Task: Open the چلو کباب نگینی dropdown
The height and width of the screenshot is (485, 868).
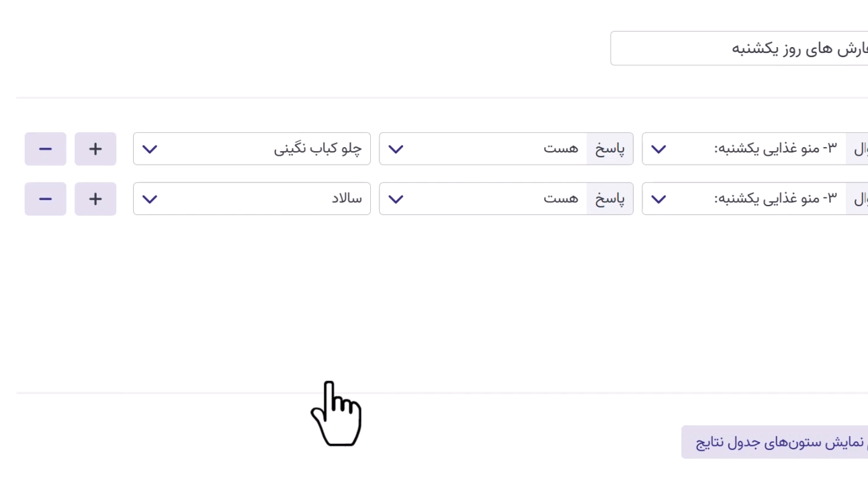Action: 252,148
